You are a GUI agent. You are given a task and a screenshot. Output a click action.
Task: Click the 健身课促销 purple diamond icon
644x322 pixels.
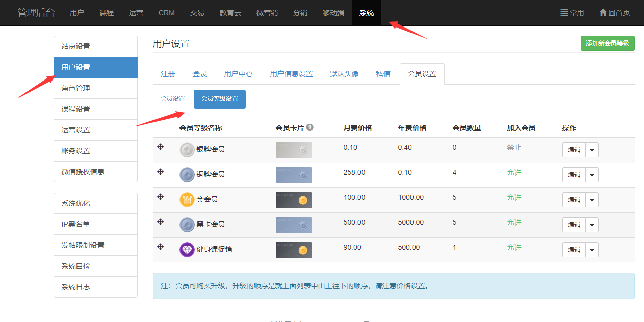[187, 250]
